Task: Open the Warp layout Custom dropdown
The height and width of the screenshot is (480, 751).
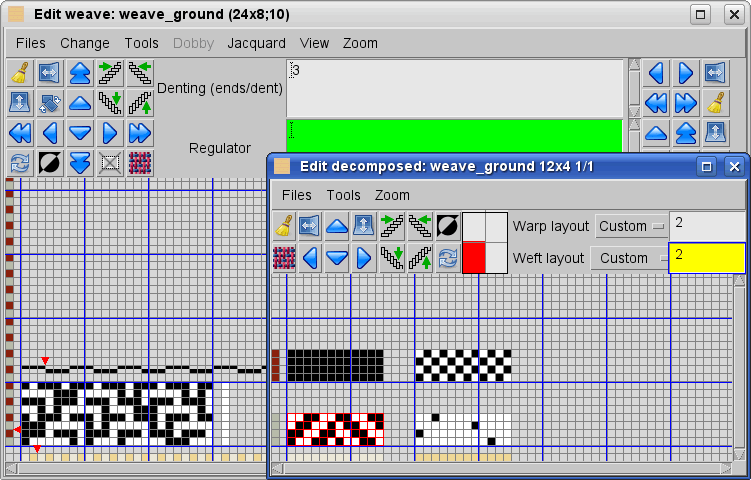Action: (x=630, y=226)
